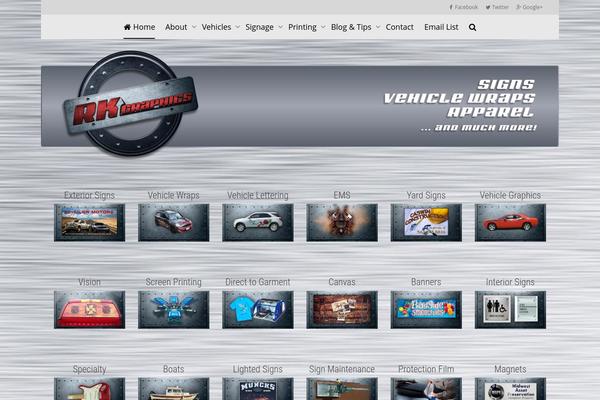600x400 pixels.
Task: Open the Vehicle Graphics red car thumbnail
Action: point(510,222)
